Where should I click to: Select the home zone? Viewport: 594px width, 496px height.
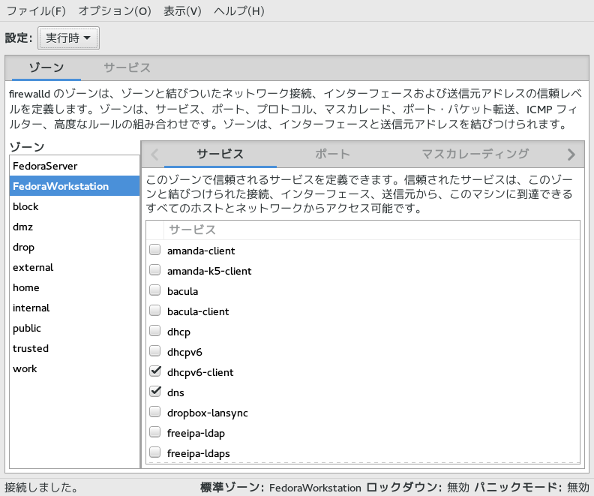tap(75, 288)
